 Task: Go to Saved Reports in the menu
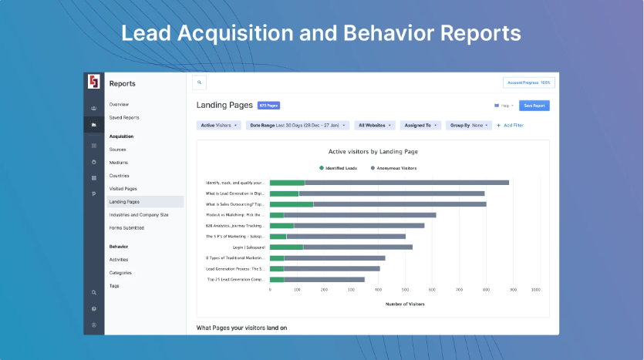point(124,117)
